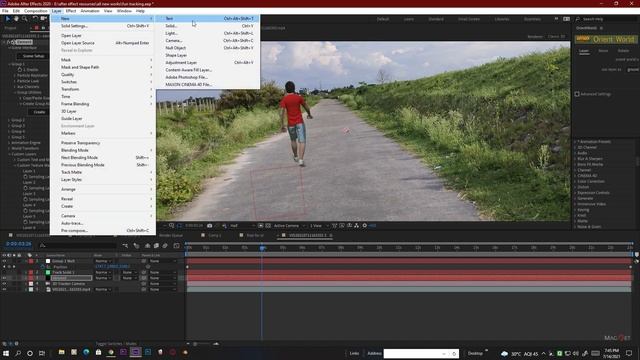Open parent dropdown for Track Solid 1
640x360 pixels.
pyautogui.click(x=163, y=272)
